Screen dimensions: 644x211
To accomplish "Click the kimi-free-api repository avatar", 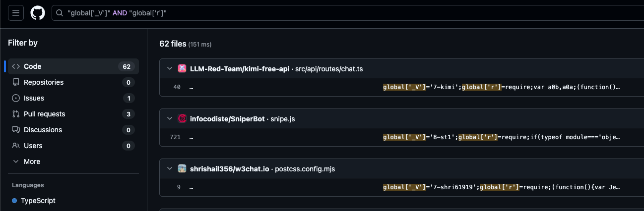I will 182,69.
